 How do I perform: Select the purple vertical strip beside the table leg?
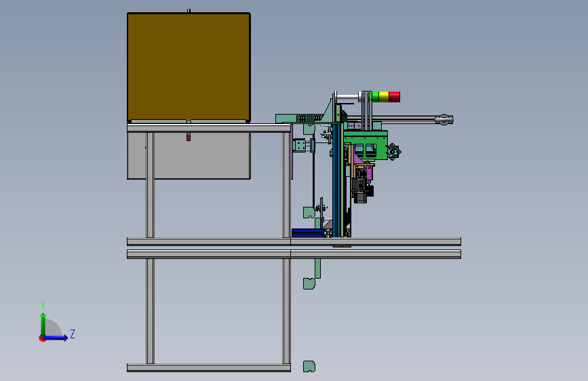click(292, 152)
